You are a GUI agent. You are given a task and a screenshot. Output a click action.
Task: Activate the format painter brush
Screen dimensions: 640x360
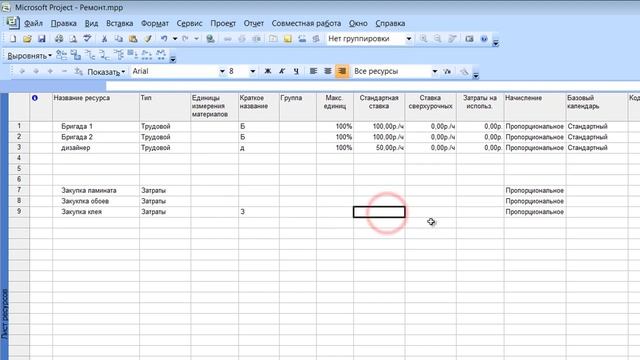pyautogui.click(x=148, y=39)
